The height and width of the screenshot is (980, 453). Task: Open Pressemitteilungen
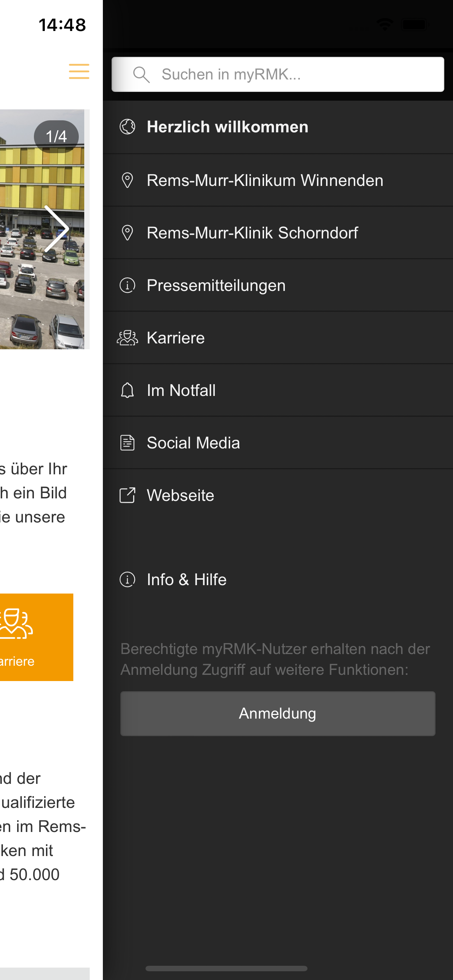[x=278, y=285]
